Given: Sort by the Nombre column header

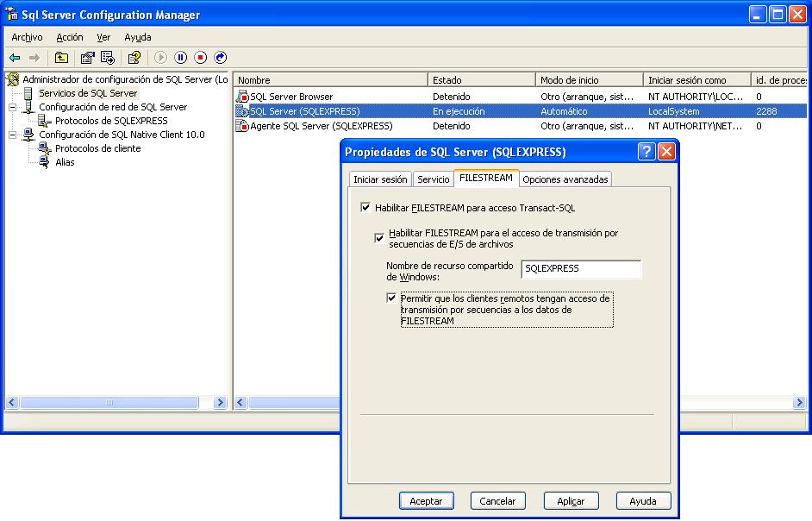Looking at the screenshot, I should 330,80.
